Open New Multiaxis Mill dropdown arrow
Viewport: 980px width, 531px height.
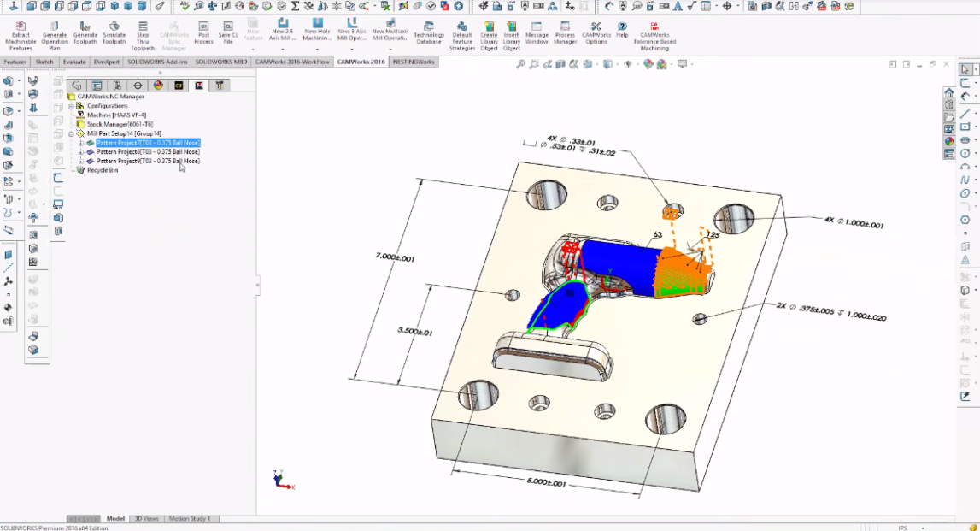(x=390, y=49)
